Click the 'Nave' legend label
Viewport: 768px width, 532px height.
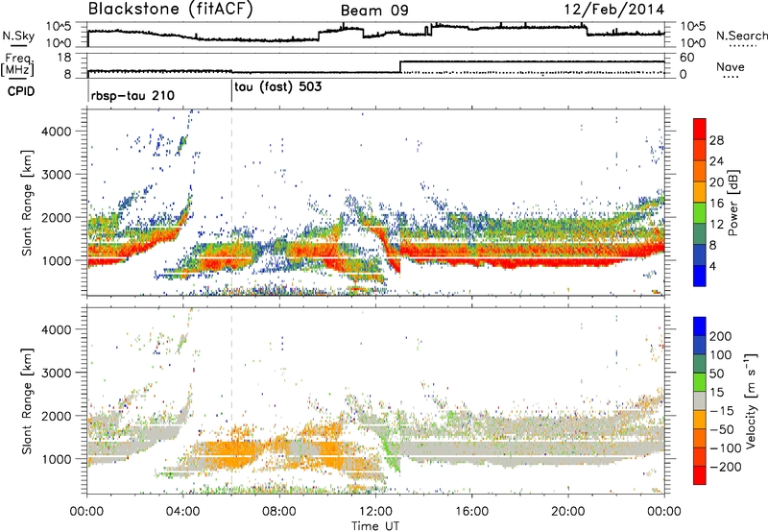(x=731, y=66)
